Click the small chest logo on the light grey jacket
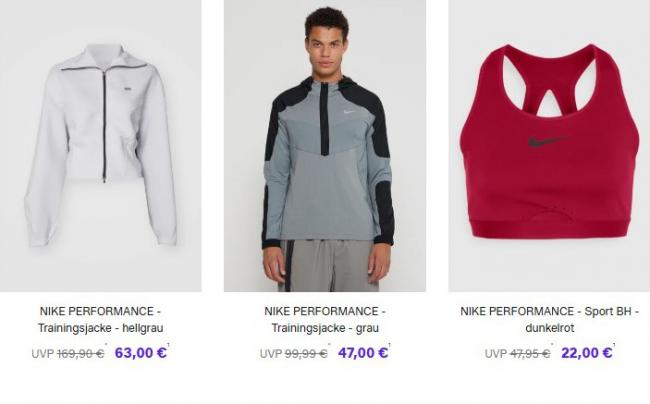 (x=127, y=87)
